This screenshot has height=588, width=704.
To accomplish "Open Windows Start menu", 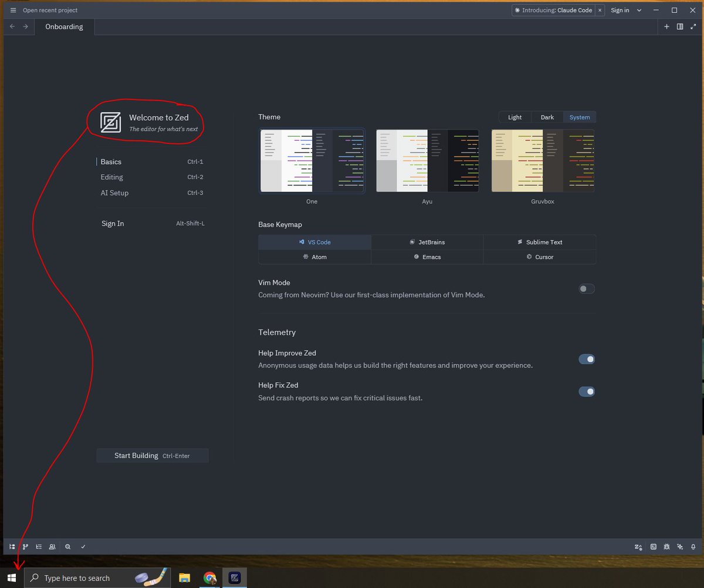I will [x=12, y=577].
